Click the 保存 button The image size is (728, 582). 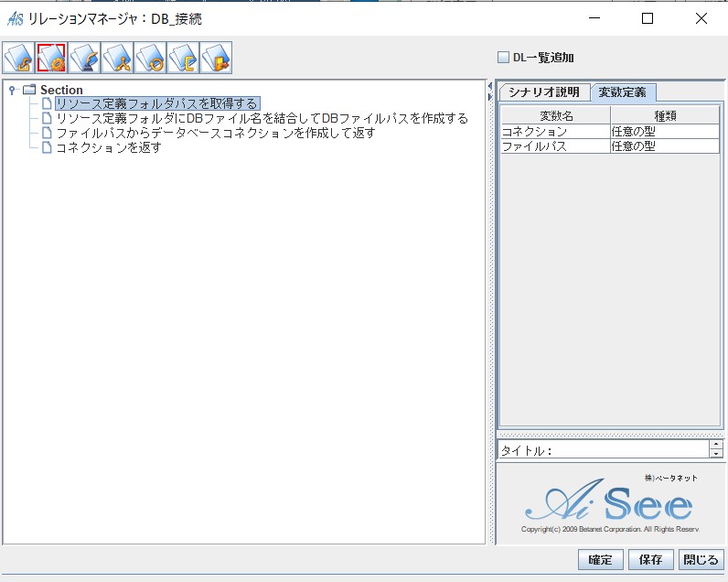[651, 560]
